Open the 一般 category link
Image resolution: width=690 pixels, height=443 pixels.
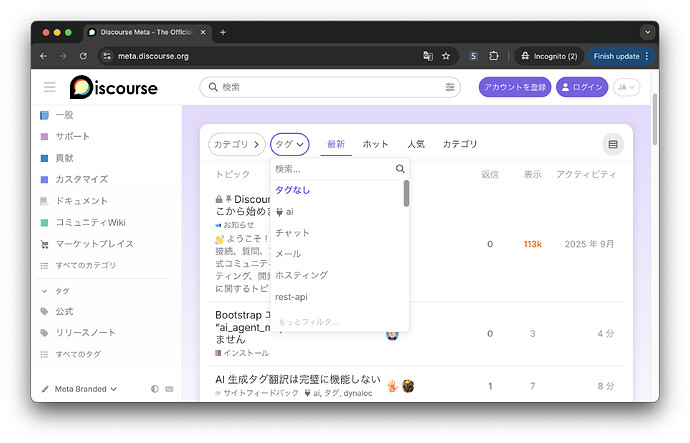point(64,115)
